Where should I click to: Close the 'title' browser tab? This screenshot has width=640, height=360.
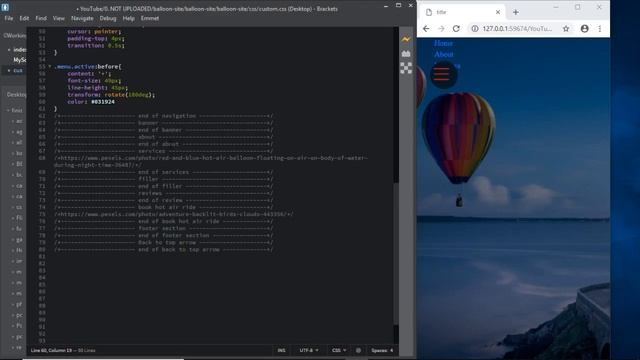(x=498, y=12)
